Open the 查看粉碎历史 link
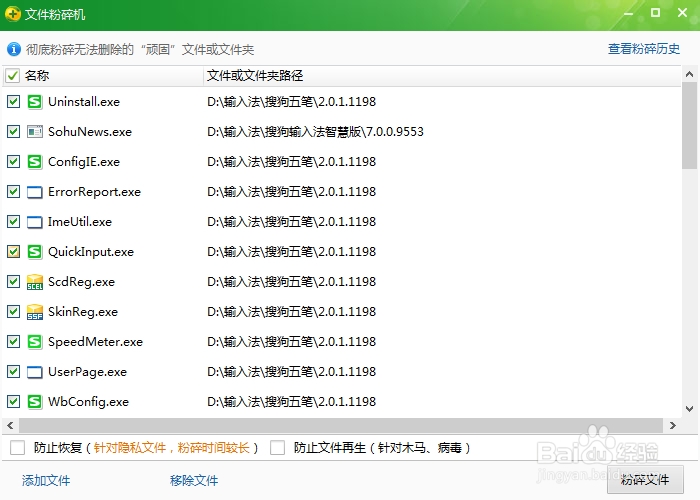 [x=644, y=49]
